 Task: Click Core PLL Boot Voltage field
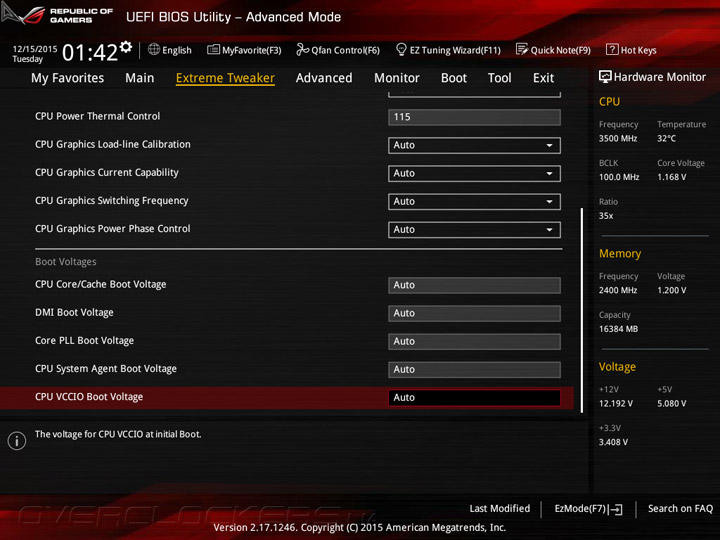[x=474, y=342]
